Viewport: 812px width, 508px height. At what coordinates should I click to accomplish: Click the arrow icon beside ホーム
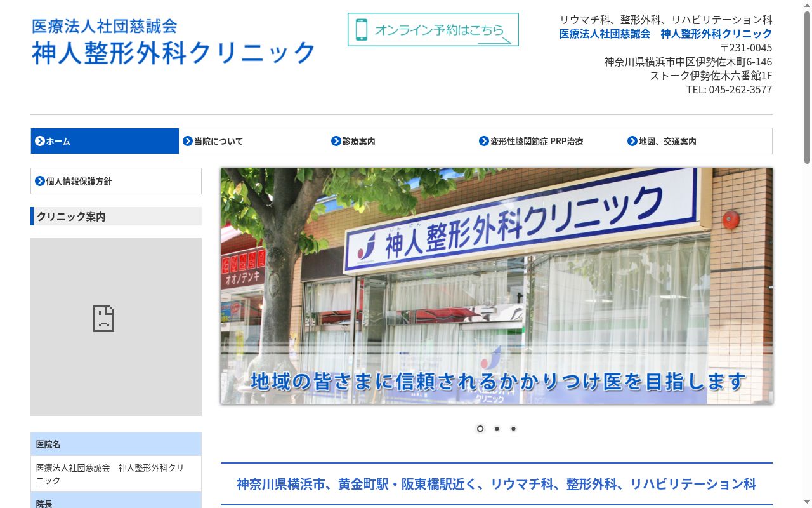pyautogui.click(x=40, y=141)
